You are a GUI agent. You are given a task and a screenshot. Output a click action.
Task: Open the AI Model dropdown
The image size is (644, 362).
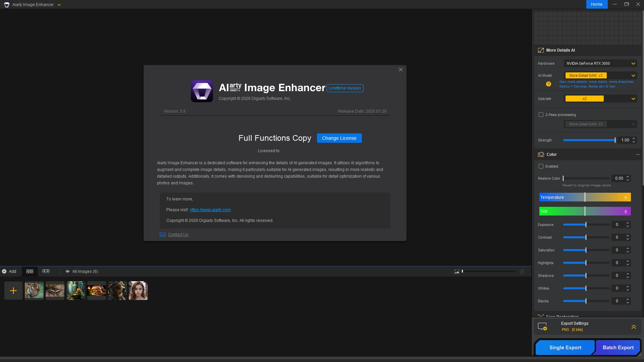pyautogui.click(x=600, y=75)
